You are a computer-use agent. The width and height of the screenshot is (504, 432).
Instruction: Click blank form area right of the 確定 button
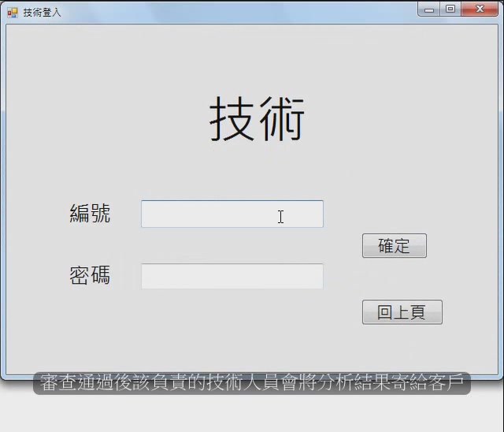tap(465, 246)
